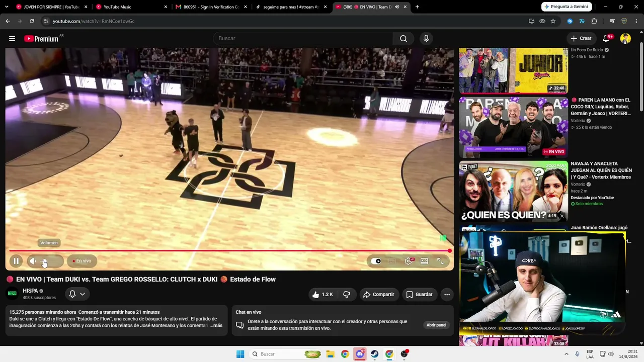Screen dimensions: 644x362
Task: Jump to live with the En vivo button
Action: (x=82, y=261)
